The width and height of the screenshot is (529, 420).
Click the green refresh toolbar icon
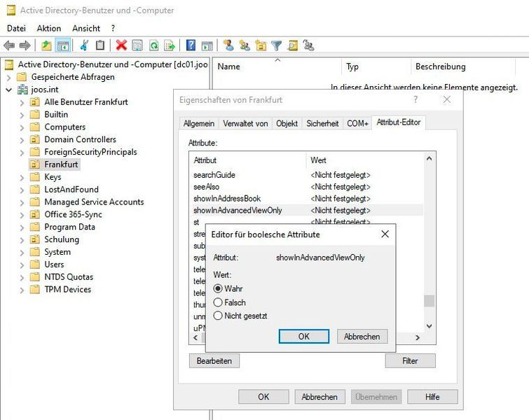(154, 45)
